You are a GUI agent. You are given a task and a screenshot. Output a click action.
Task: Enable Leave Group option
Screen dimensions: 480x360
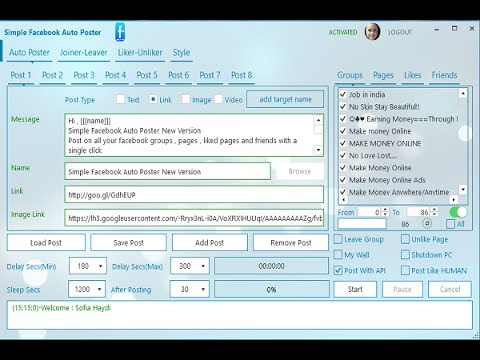click(x=338, y=239)
